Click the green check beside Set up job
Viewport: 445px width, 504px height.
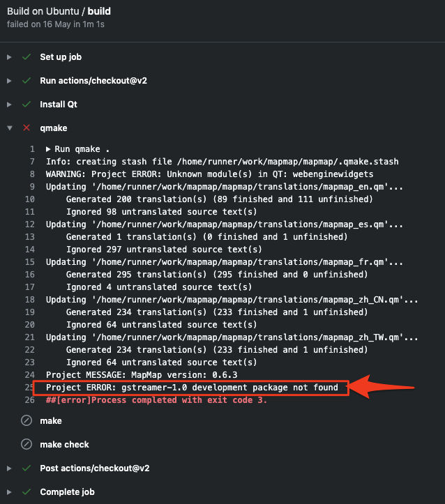tap(27, 57)
